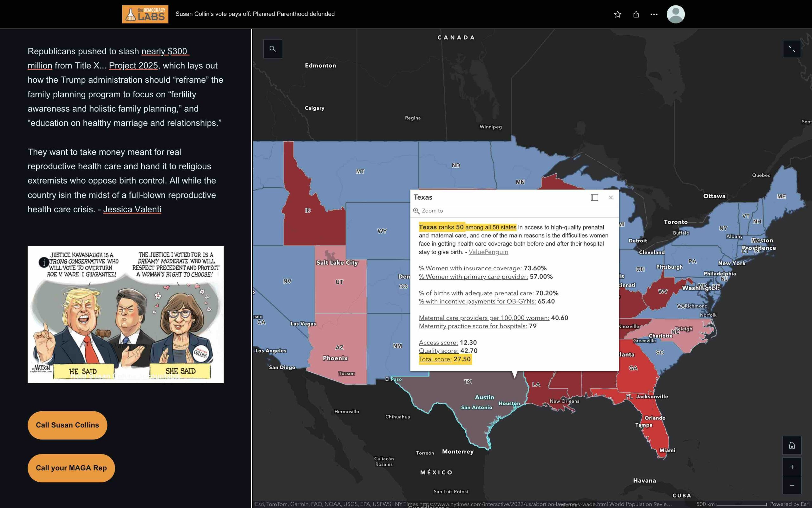The image size is (812, 508).
Task: Open the Project 2025 link
Action: [x=134, y=66]
